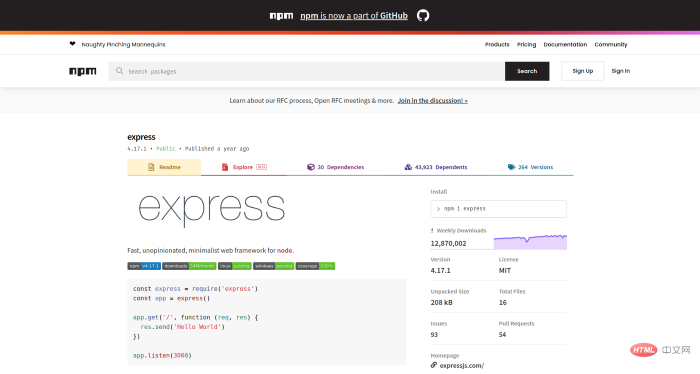Image resolution: width=700 pixels, height=374 pixels.
Task: Click the '208 kB' unpacked size value
Action: click(x=442, y=303)
